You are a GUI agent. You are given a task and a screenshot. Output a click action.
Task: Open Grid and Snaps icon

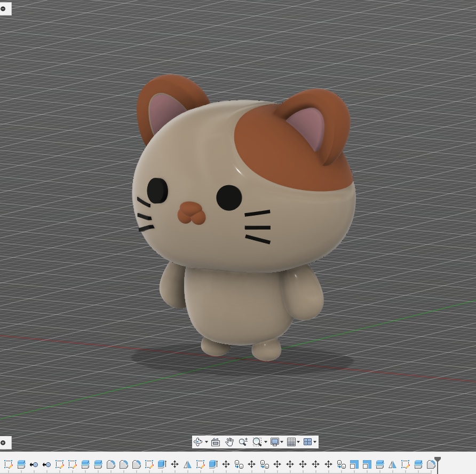point(291,442)
